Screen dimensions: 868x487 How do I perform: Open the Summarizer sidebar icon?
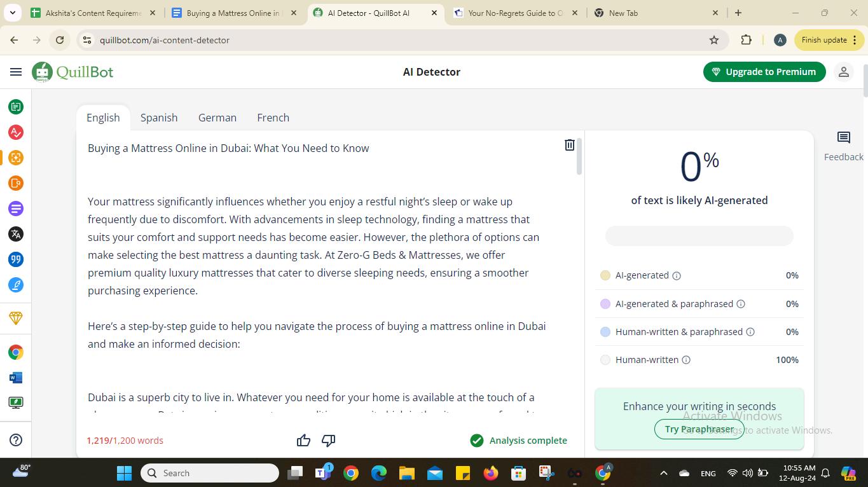tap(16, 209)
